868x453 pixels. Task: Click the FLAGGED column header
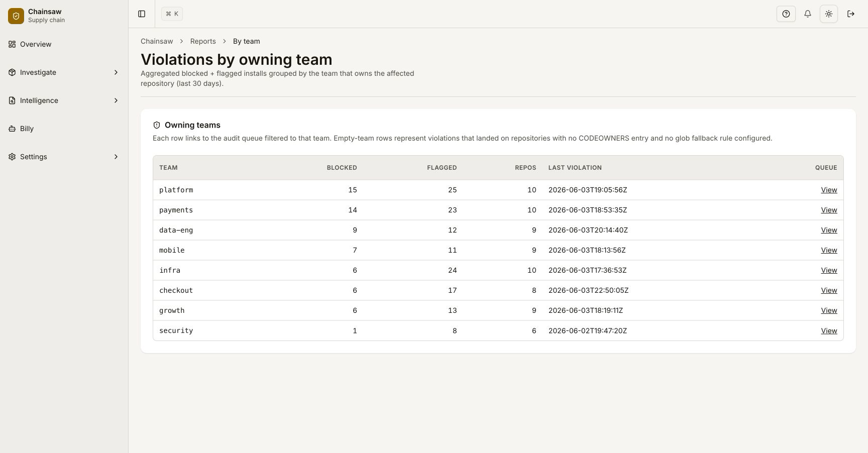[442, 168]
